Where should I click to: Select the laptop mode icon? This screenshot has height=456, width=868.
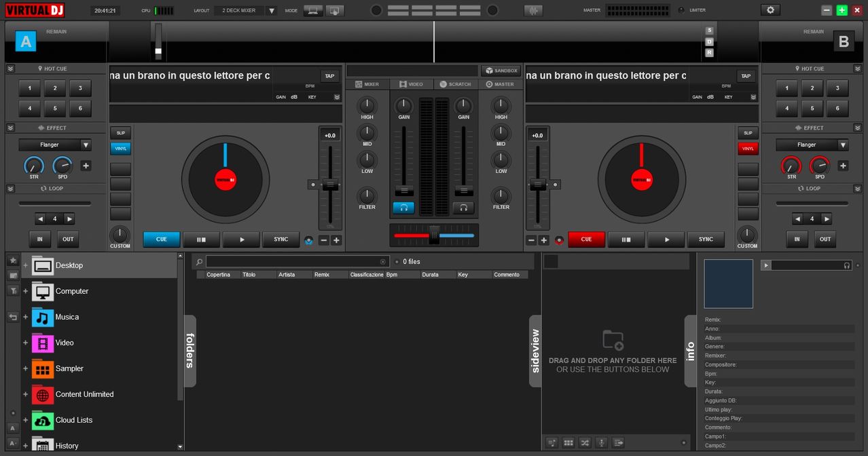click(313, 10)
